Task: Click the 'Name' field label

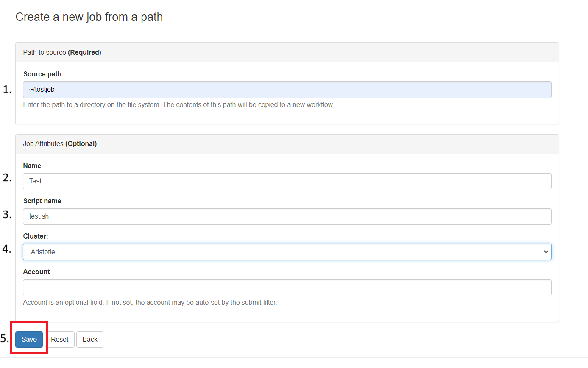Action: pyautogui.click(x=32, y=166)
